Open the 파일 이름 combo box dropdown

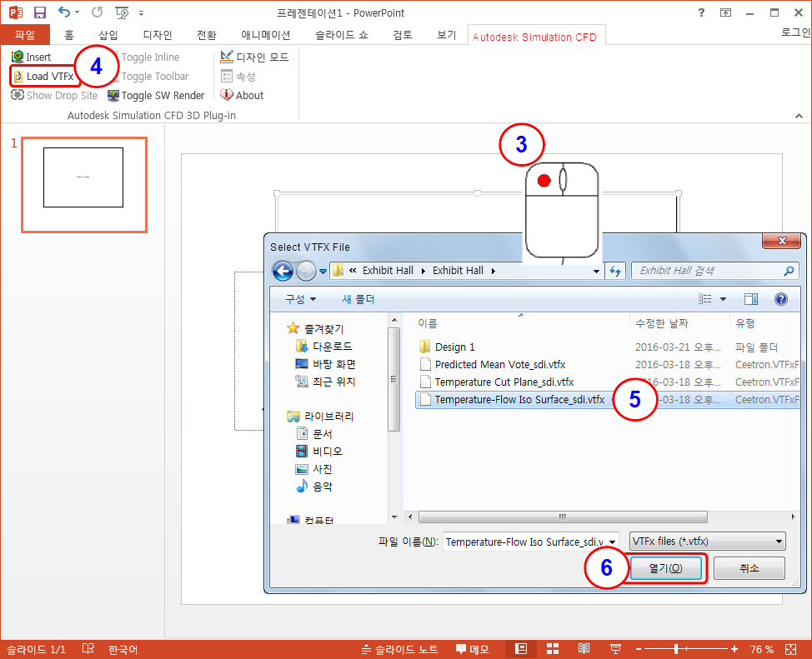tap(612, 542)
